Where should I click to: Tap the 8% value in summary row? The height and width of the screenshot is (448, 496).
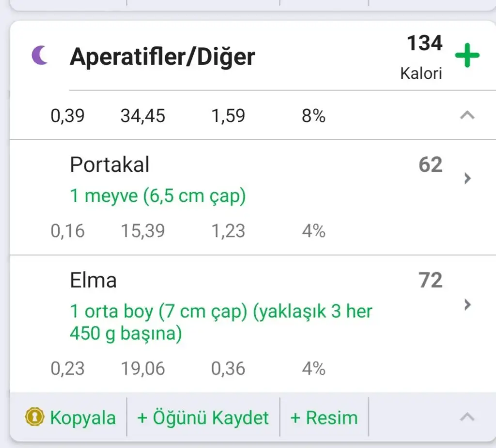tap(313, 116)
